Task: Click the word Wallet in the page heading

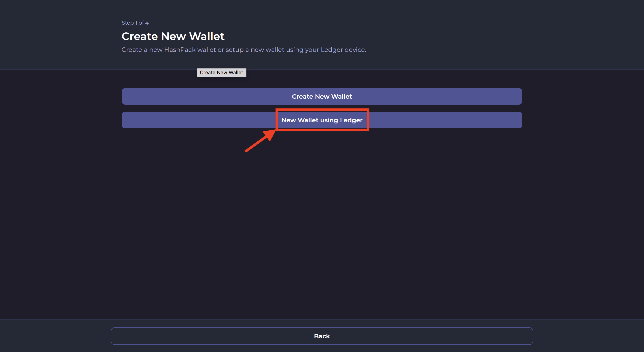Action: click(207, 36)
